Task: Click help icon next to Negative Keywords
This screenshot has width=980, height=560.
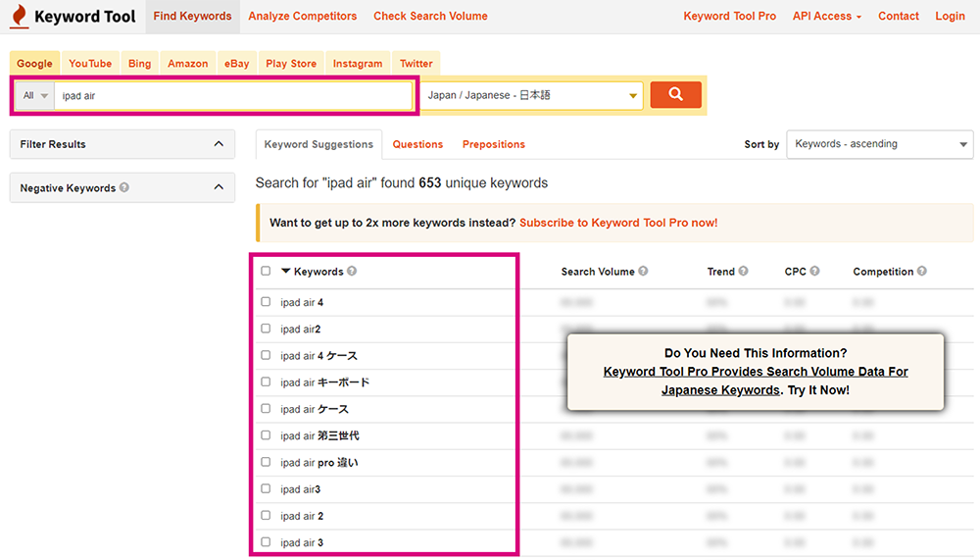Action: pyautogui.click(x=124, y=187)
